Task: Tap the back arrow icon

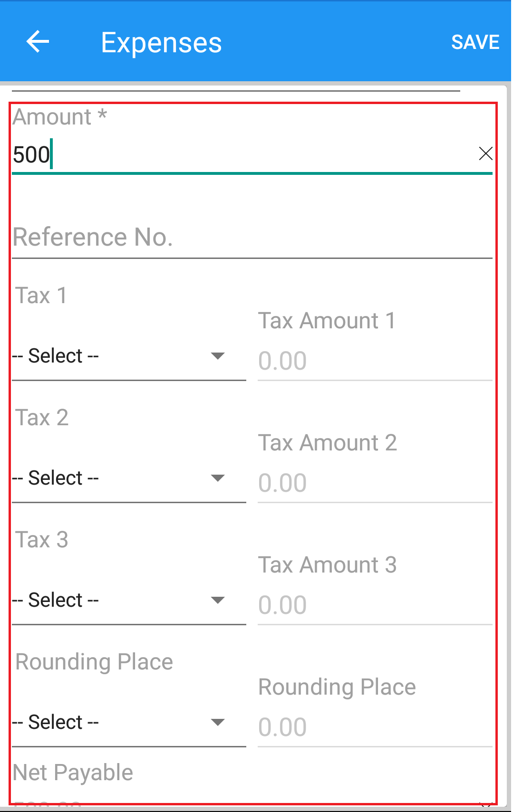Action: (x=38, y=42)
